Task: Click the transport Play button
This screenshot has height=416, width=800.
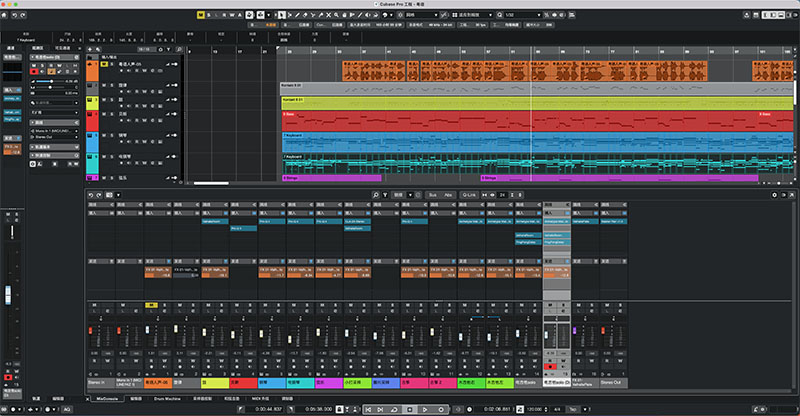Action: (424, 409)
